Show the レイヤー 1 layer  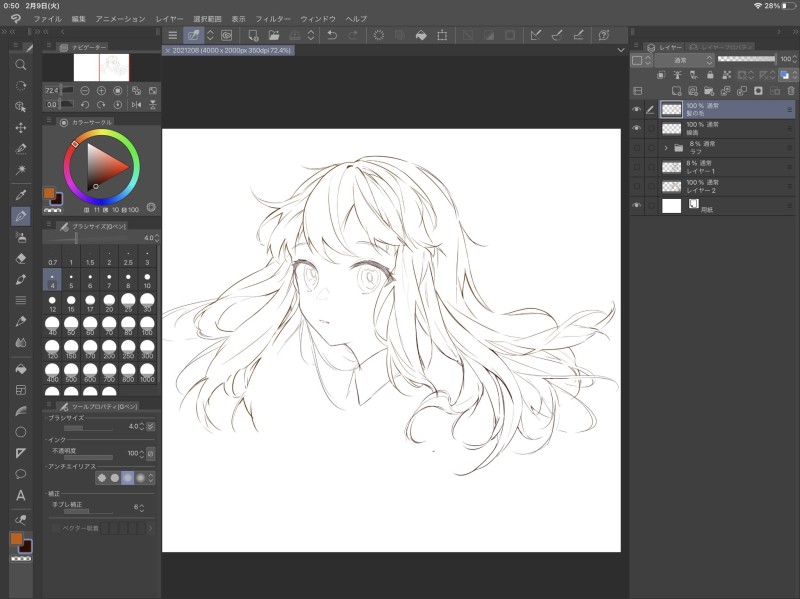(x=636, y=166)
